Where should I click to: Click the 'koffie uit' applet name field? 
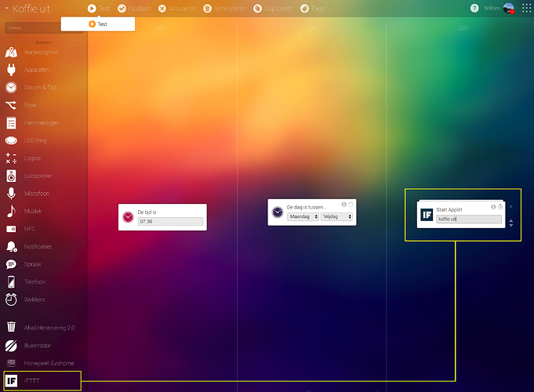(469, 219)
